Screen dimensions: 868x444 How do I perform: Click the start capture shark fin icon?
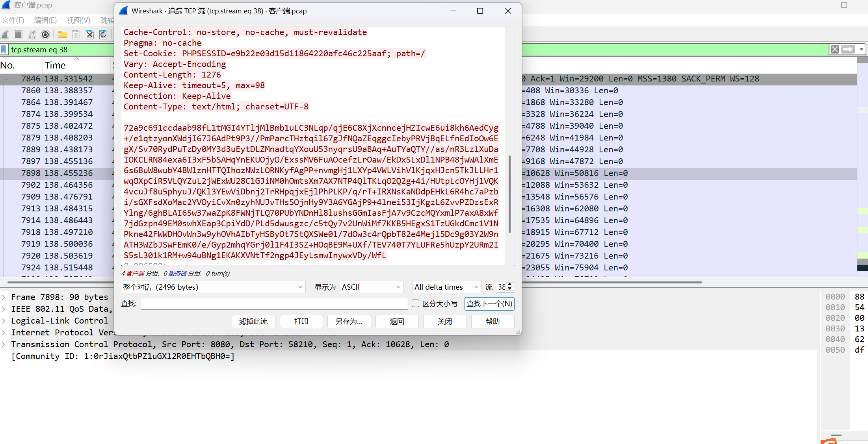click(x=6, y=35)
